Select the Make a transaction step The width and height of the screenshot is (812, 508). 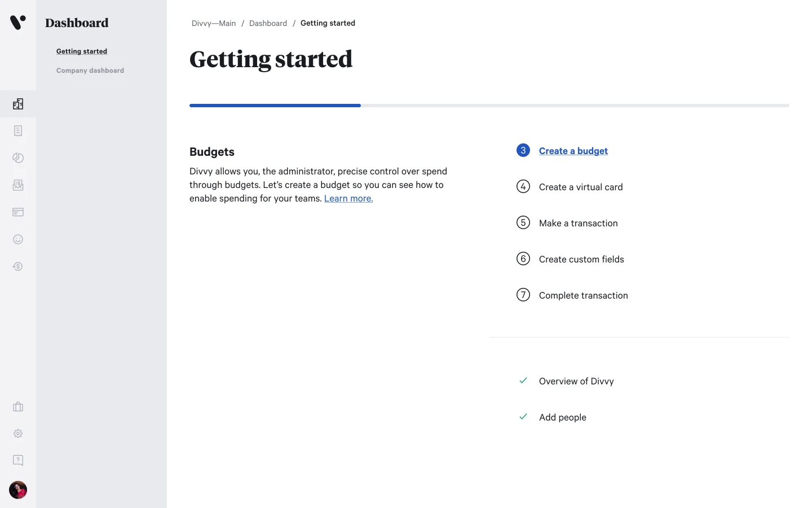click(579, 223)
